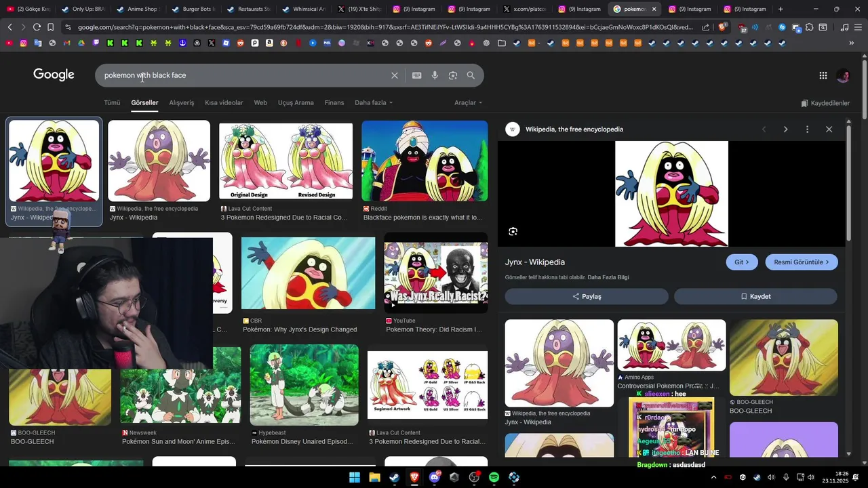Open the Google account avatar
The width and height of the screenshot is (868, 488).
pyautogui.click(x=843, y=76)
